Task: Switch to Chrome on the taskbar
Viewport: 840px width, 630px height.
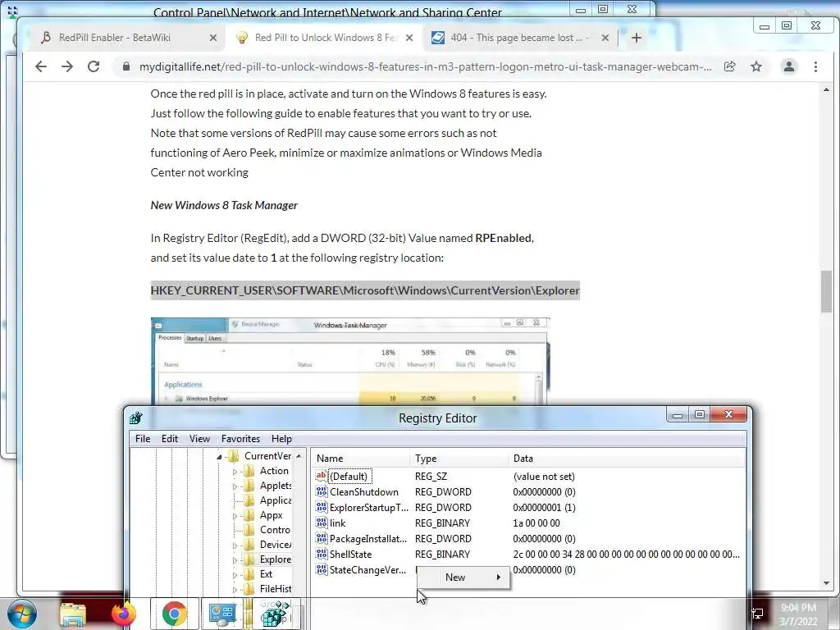Action: [174, 614]
